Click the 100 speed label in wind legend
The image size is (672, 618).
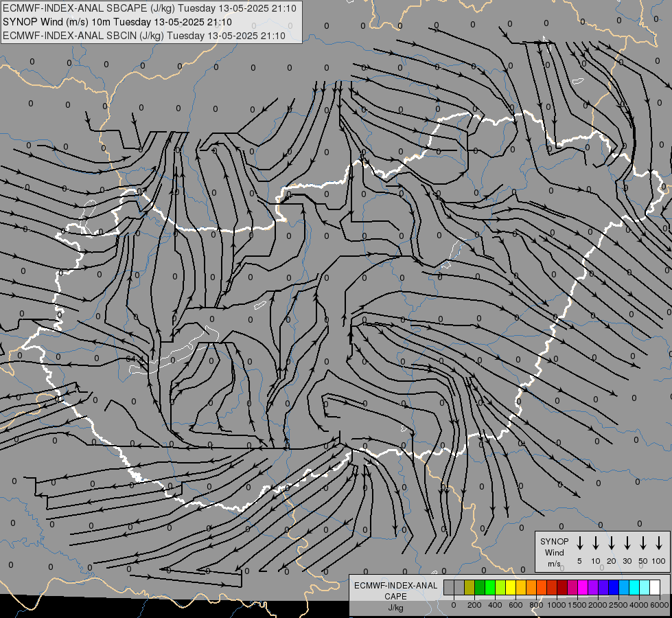click(x=659, y=561)
